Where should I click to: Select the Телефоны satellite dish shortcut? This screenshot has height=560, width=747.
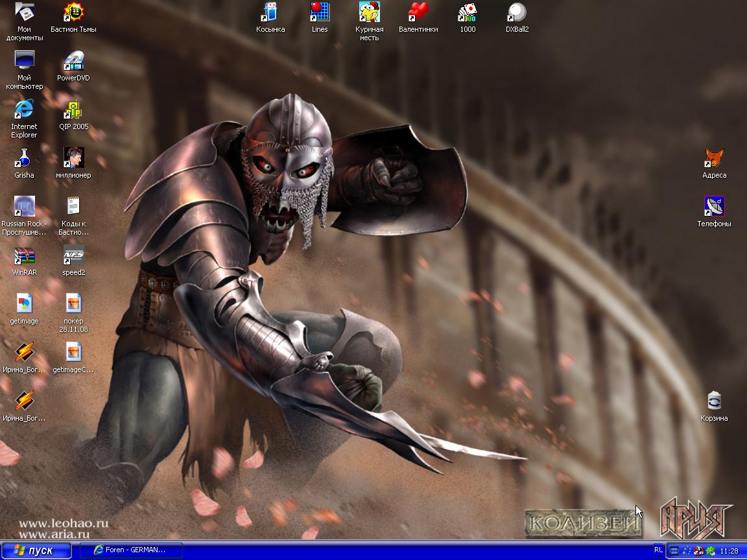click(x=714, y=212)
